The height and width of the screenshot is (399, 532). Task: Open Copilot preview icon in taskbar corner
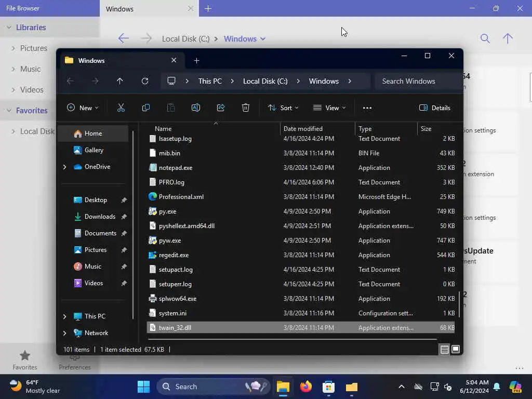[515, 387]
